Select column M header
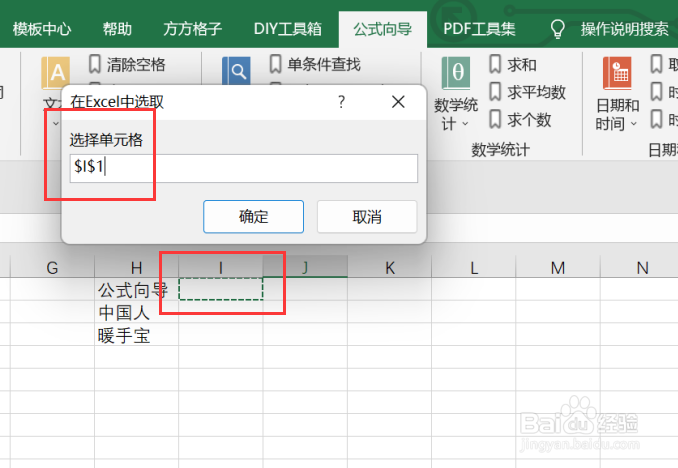678x468 pixels. [x=558, y=268]
